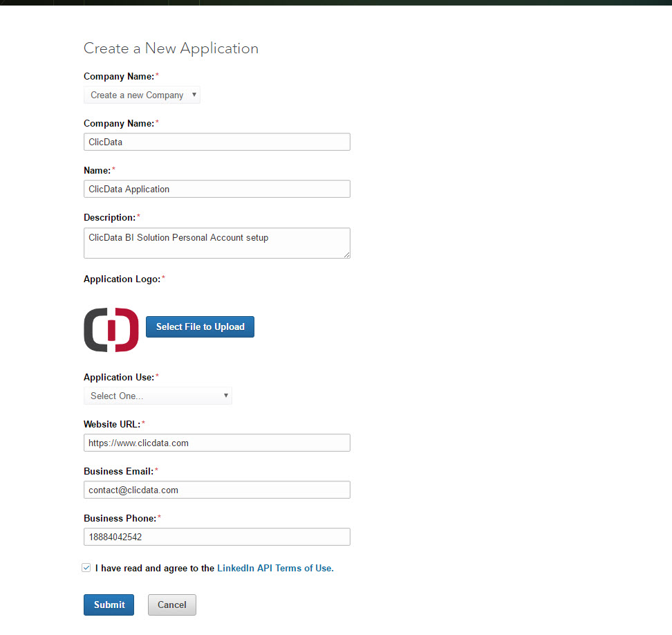Click the Name field showing "ClicData Application"
This screenshot has width=672, height=635.
click(x=216, y=189)
